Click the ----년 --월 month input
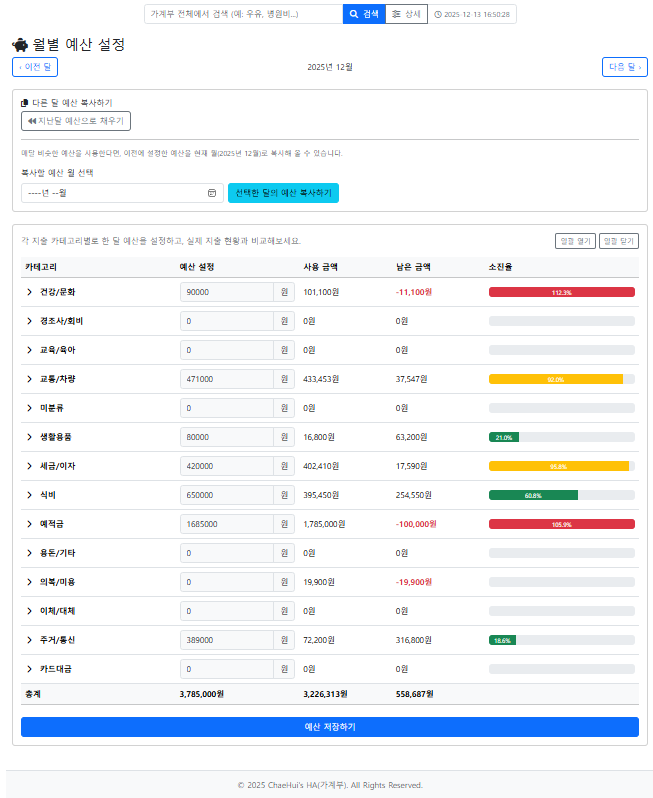Screen dimensions: 653x798 pos(122,193)
